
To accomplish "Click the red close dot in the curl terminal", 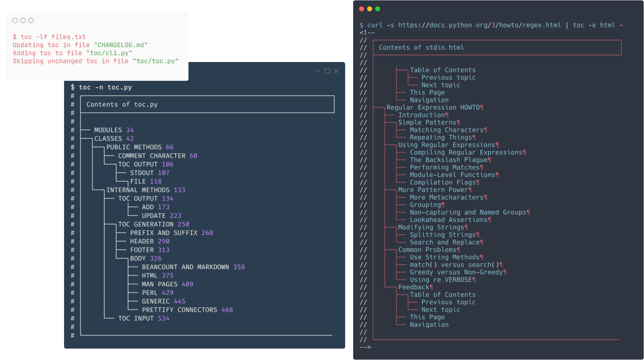I will click(x=362, y=9).
